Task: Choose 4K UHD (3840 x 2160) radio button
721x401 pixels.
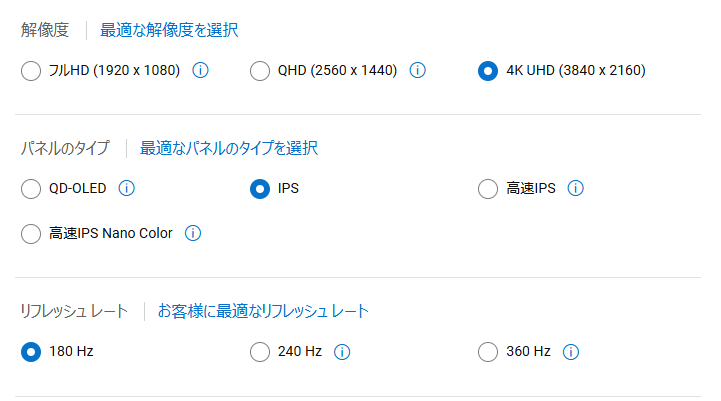Action: (488, 71)
